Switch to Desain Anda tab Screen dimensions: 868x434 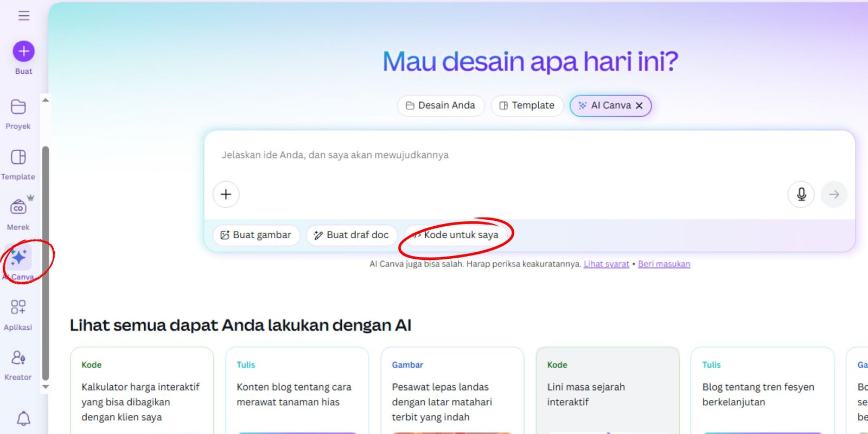click(441, 105)
